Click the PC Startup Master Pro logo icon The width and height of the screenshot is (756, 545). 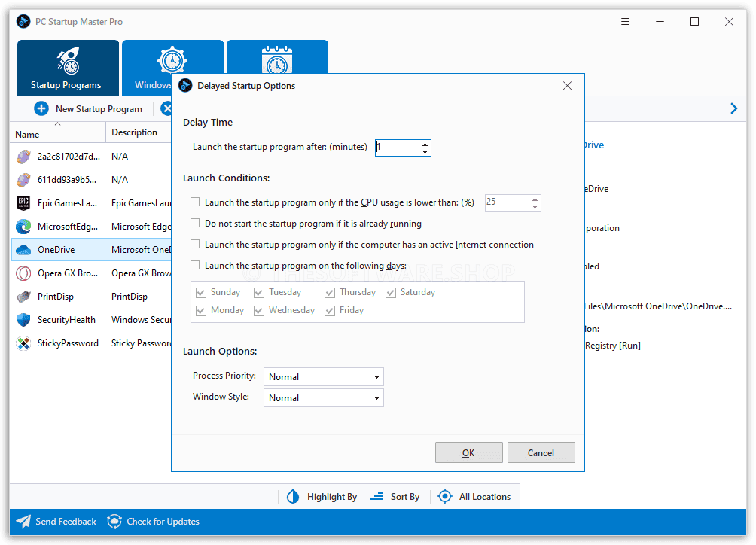click(x=23, y=22)
